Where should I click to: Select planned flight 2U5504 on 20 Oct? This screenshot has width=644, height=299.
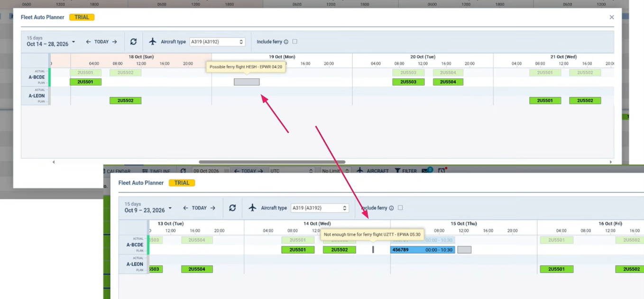pos(448,82)
